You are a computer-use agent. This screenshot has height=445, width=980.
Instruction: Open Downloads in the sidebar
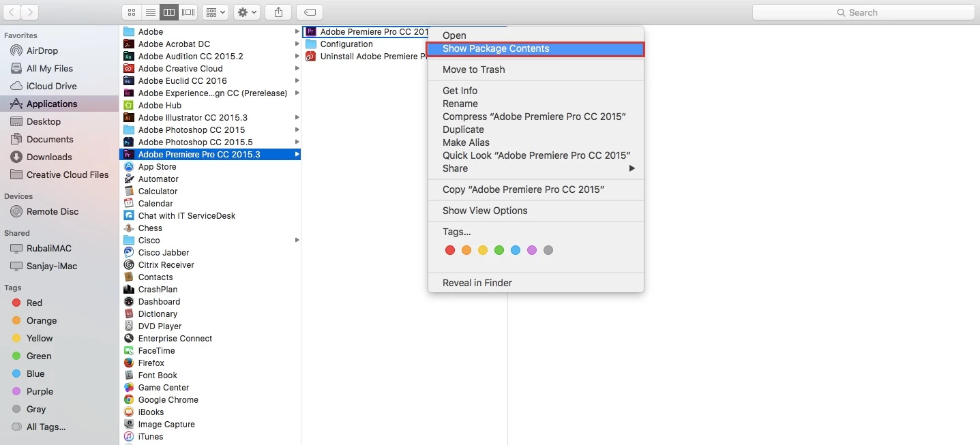[49, 157]
